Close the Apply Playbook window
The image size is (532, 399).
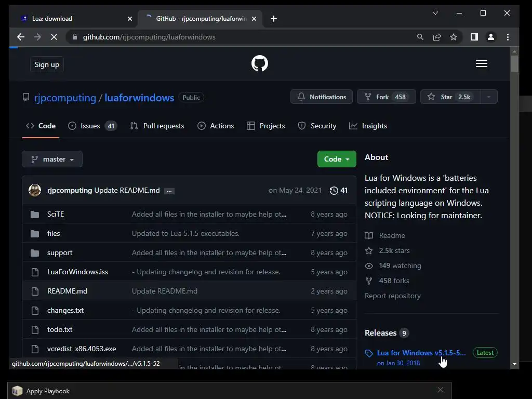coord(441,390)
